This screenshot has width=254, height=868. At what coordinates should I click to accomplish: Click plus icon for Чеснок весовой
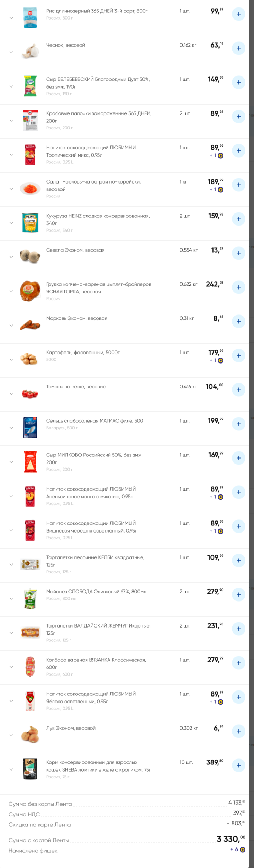[238, 48]
